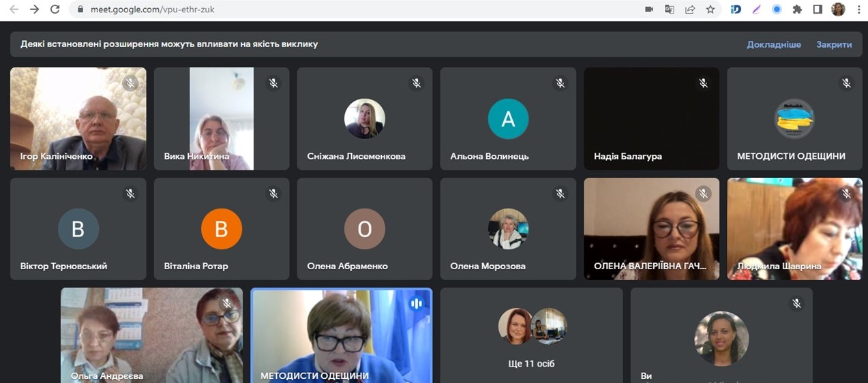868x383 pixels.
Task: Click the share page icon
Action: 690,10
